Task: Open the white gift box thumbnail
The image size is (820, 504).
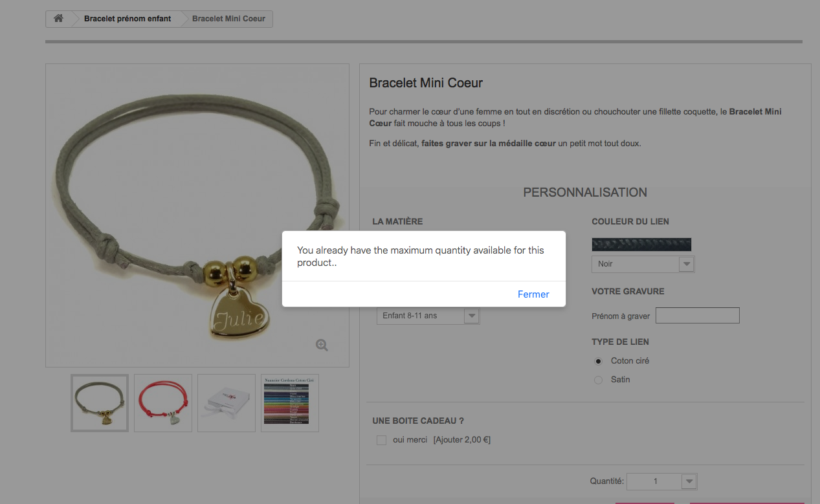Action: coord(226,402)
